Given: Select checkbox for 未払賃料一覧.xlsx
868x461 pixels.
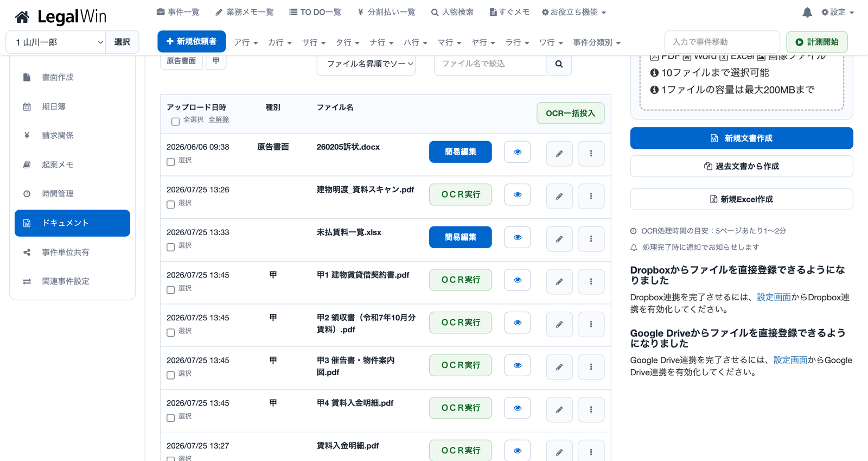Looking at the screenshot, I should [170, 247].
